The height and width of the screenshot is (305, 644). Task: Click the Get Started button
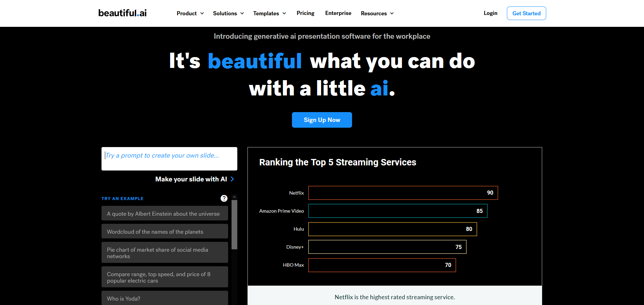527,13
